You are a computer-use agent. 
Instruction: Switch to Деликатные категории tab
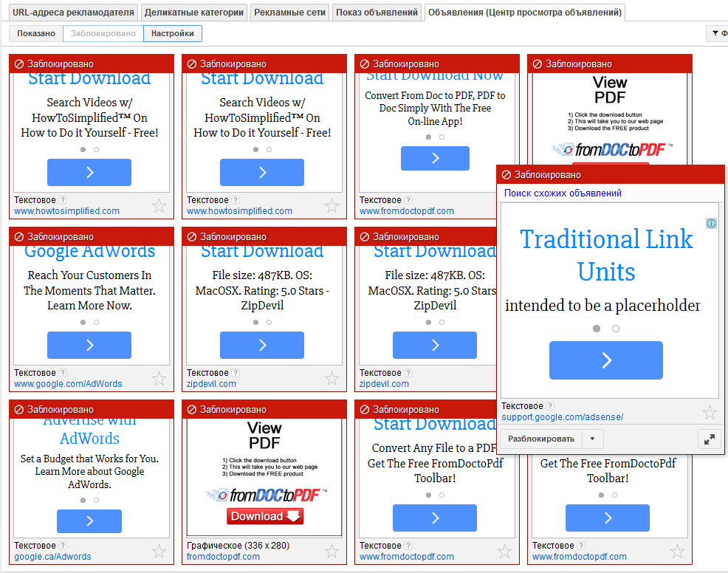[x=194, y=13]
